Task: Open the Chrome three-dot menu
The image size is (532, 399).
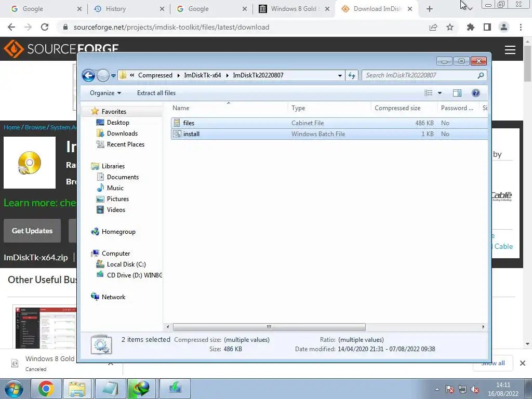Action: (x=521, y=27)
